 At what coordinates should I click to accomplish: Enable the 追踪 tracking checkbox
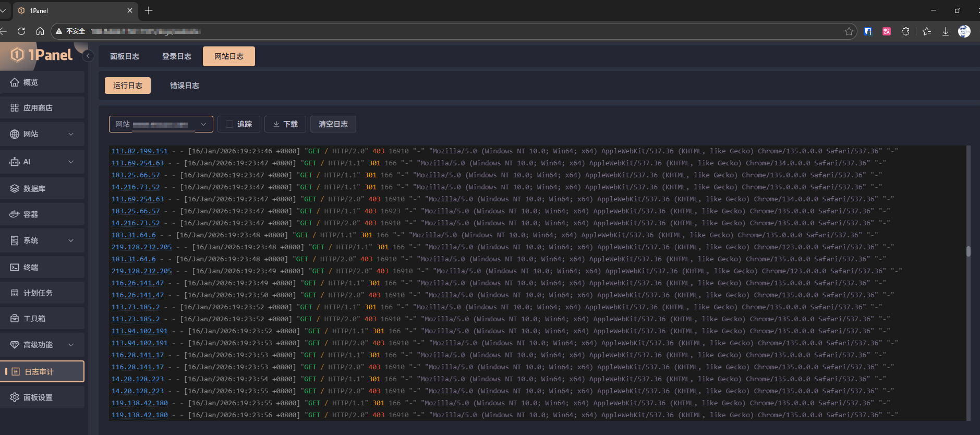click(x=229, y=124)
